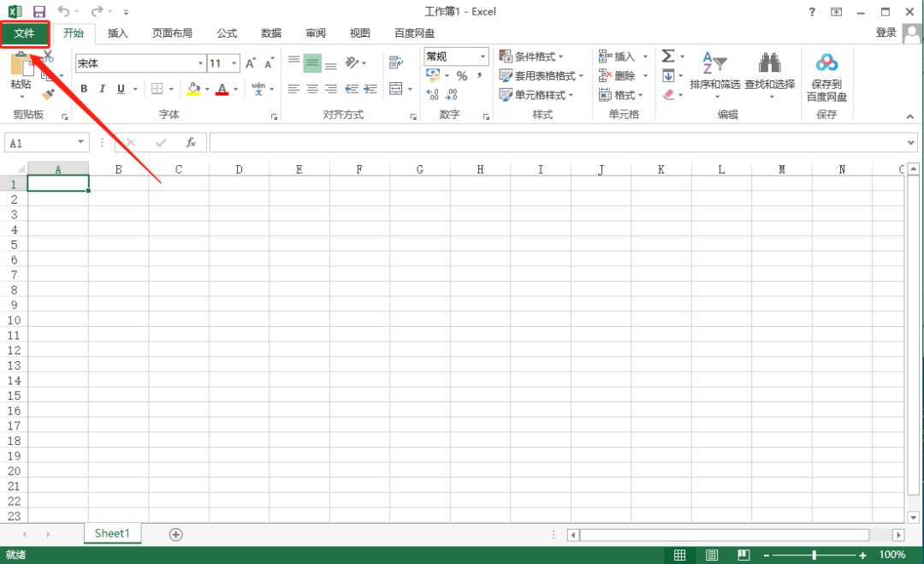Click the Fill down arrow icon
Screen dimensions: 924x564
pos(668,75)
